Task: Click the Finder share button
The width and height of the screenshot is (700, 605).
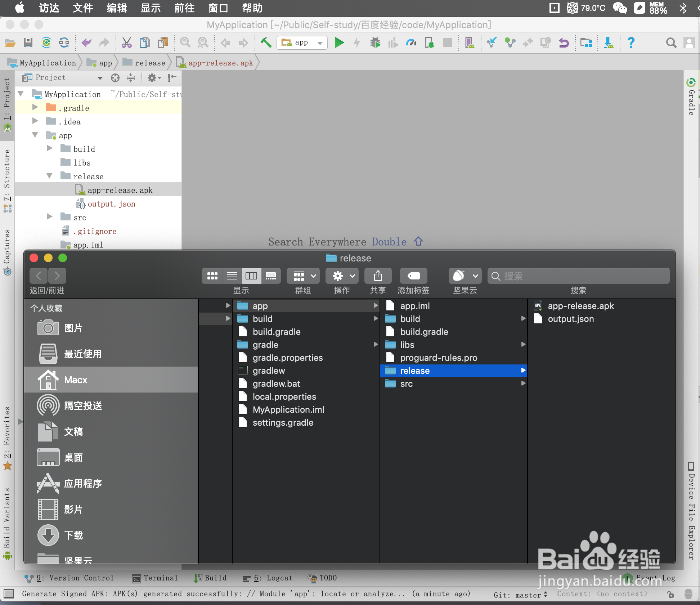Action: [x=378, y=276]
